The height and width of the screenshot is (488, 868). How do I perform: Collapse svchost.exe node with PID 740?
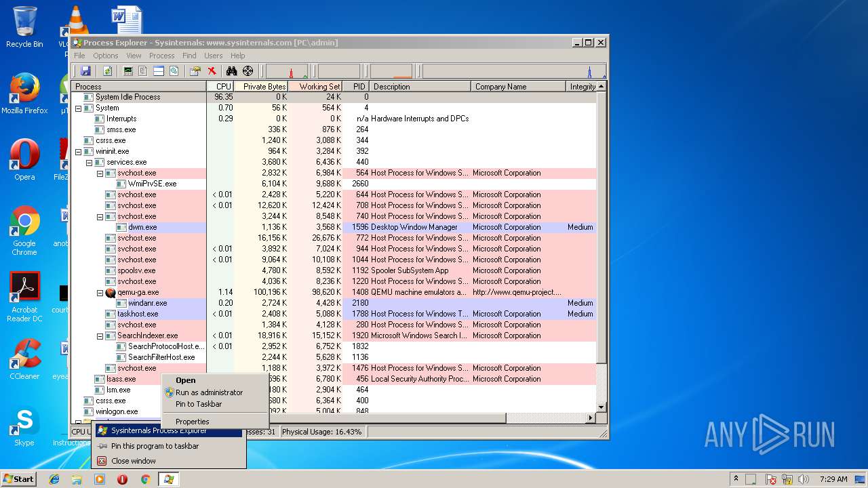point(100,217)
